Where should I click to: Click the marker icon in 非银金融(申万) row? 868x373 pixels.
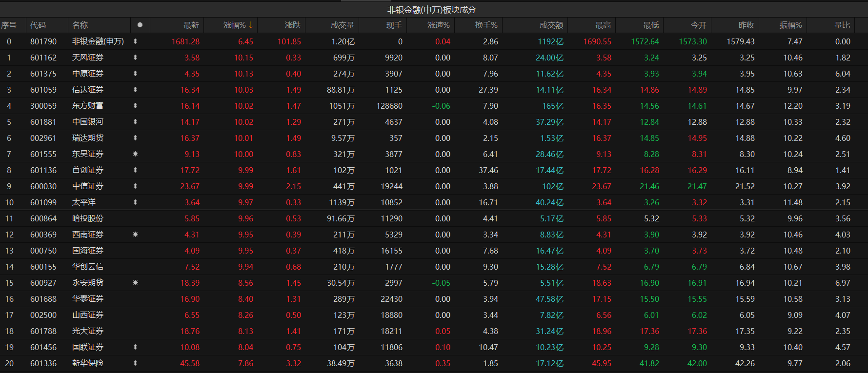point(135,41)
